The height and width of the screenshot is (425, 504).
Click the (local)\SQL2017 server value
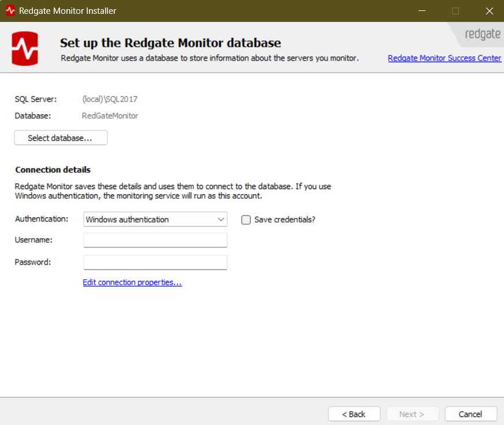(110, 99)
